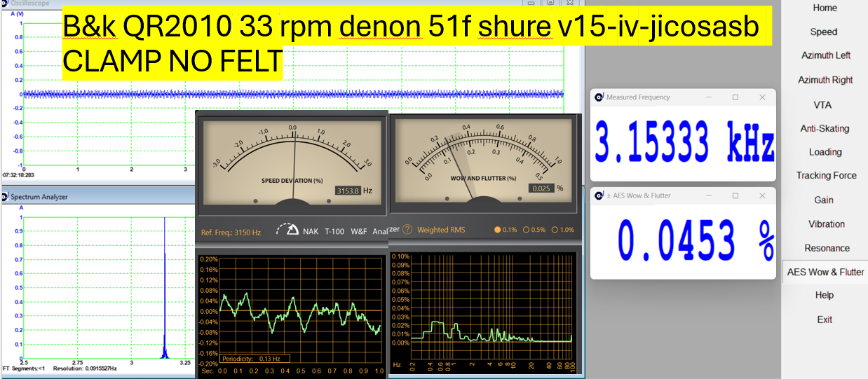The image size is (868, 379).
Task: Click the AES Wow & Flutter window turntable icon
Action: (x=599, y=195)
